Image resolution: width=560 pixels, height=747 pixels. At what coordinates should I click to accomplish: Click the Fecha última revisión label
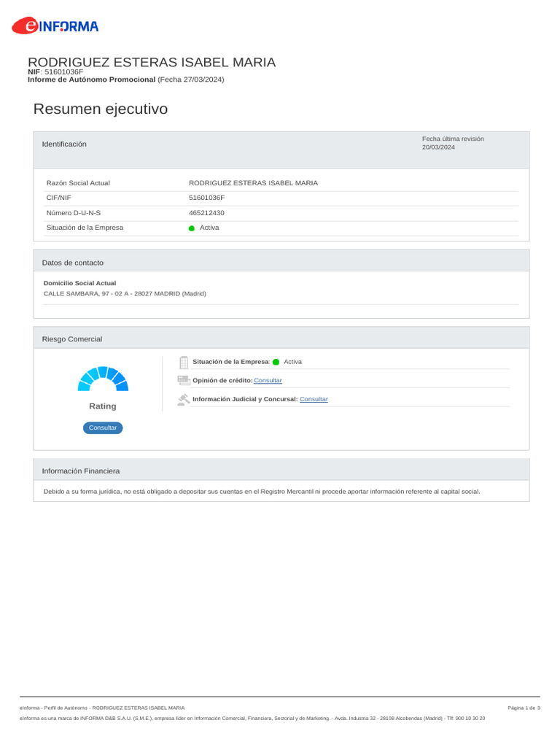click(453, 139)
